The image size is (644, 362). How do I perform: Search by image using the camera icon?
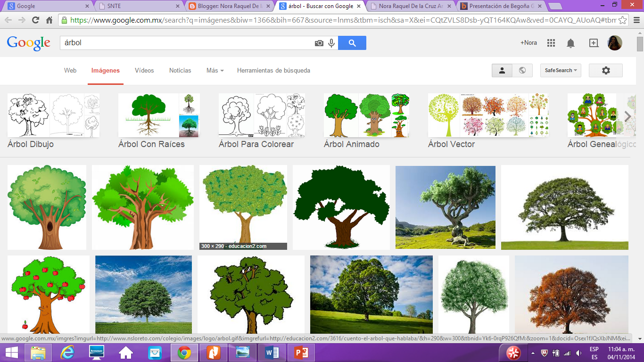tap(319, 43)
